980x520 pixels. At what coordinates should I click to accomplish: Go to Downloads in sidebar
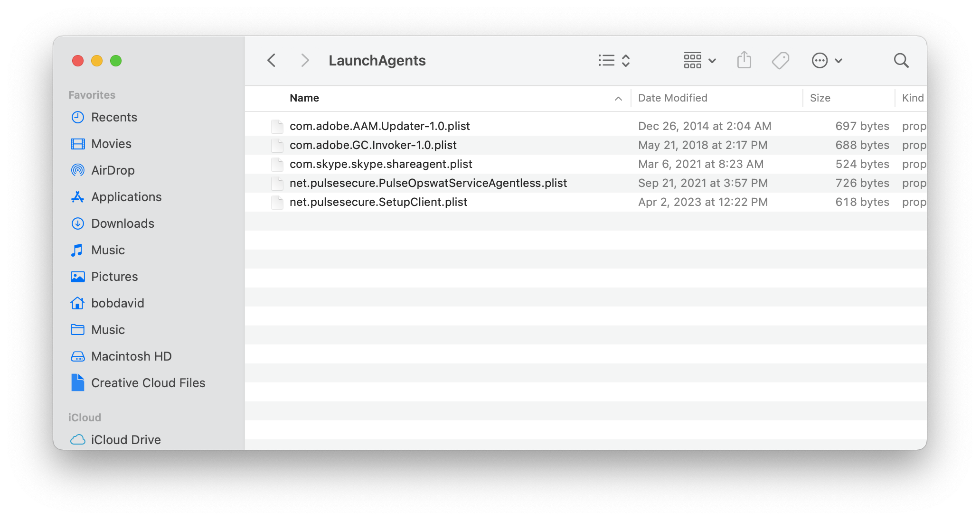122,223
